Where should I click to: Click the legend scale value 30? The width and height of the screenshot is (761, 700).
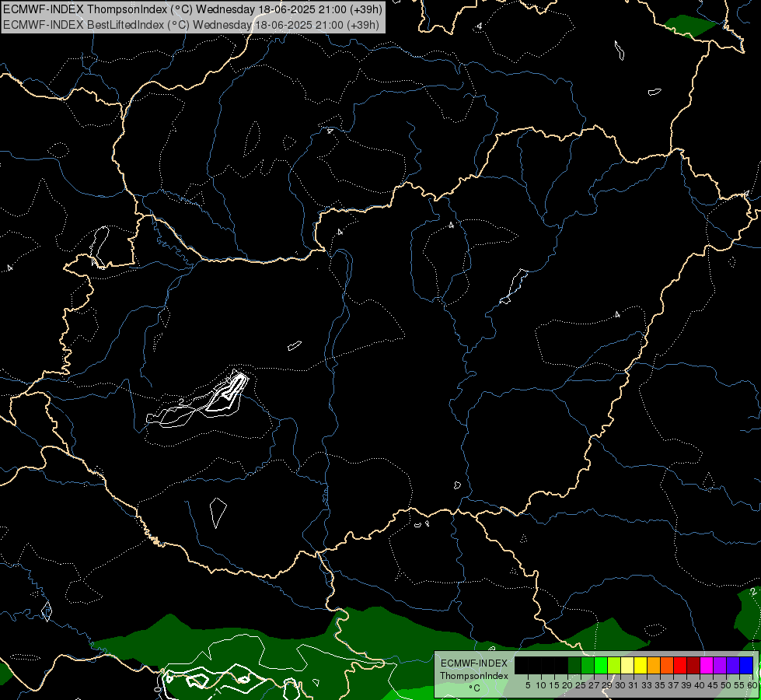[620, 685]
